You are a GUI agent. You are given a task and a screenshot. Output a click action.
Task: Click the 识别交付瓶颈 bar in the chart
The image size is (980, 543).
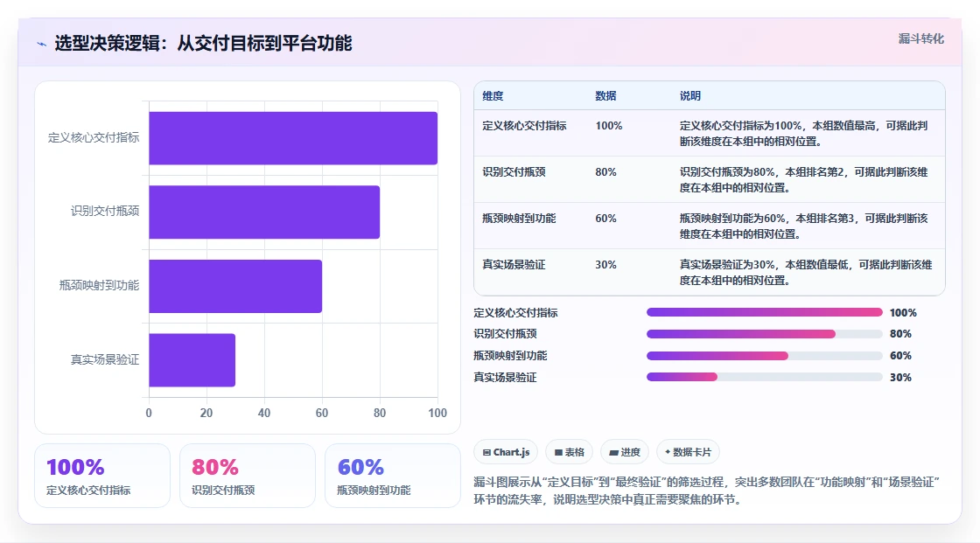[x=264, y=212]
